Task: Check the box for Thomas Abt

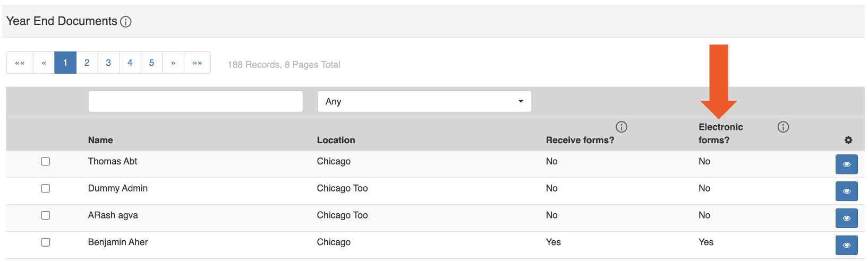Action: (46, 161)
